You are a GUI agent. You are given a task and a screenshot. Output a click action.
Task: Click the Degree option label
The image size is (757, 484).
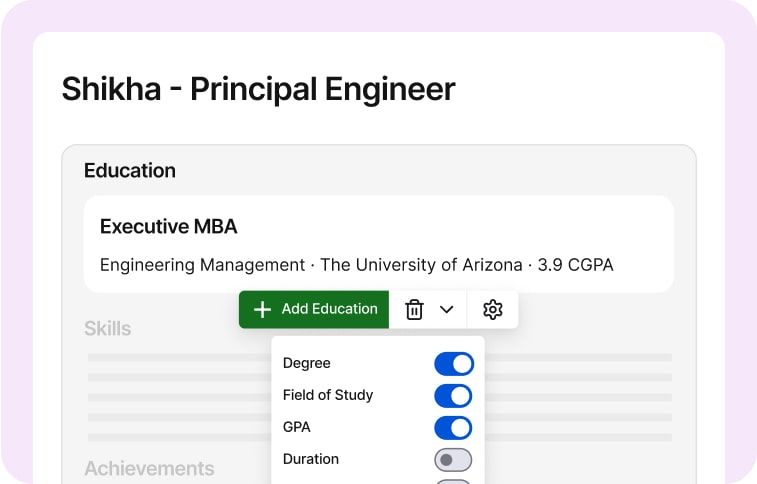(x=306, y=363)
